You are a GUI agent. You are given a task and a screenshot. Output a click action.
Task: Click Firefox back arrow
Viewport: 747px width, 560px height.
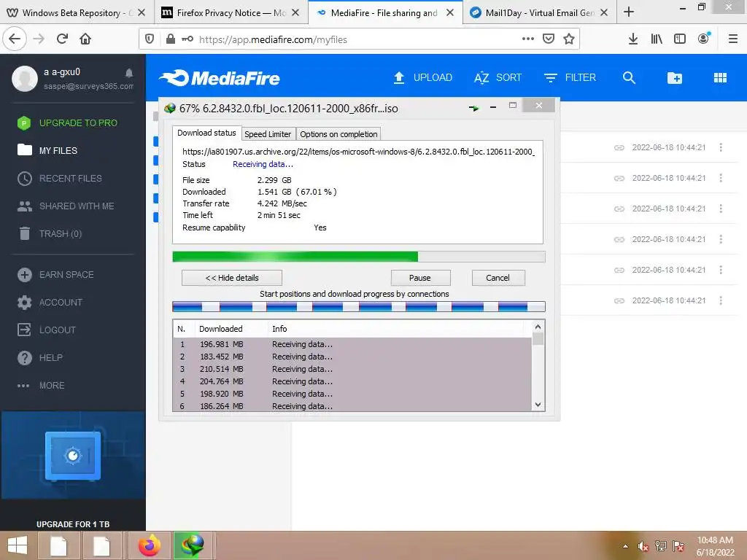15,39
